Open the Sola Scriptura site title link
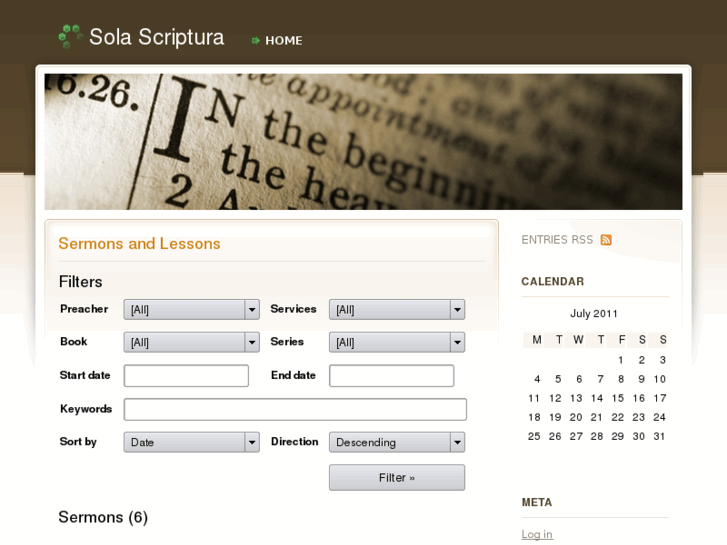This screenshot has height=545, width=727. click(156, 38)
